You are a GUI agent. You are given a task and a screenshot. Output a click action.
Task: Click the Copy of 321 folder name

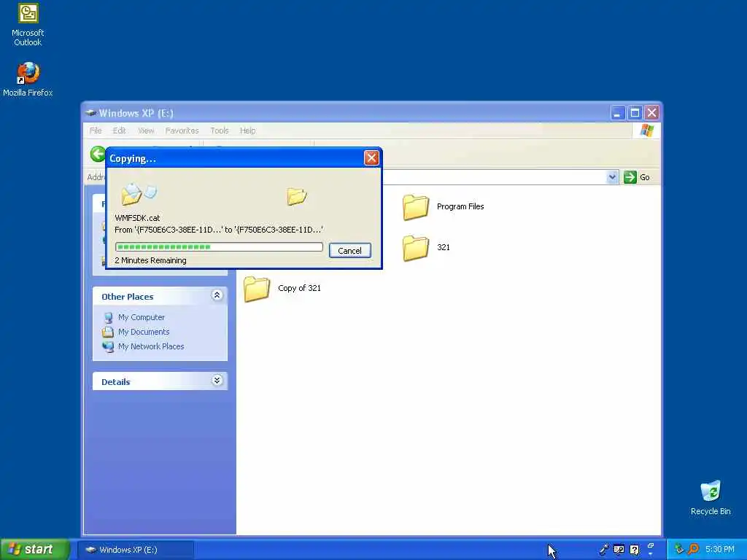(299, 288)
